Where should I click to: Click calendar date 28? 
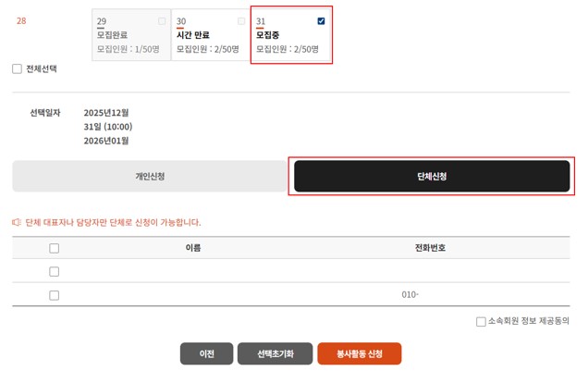[21, 20]
